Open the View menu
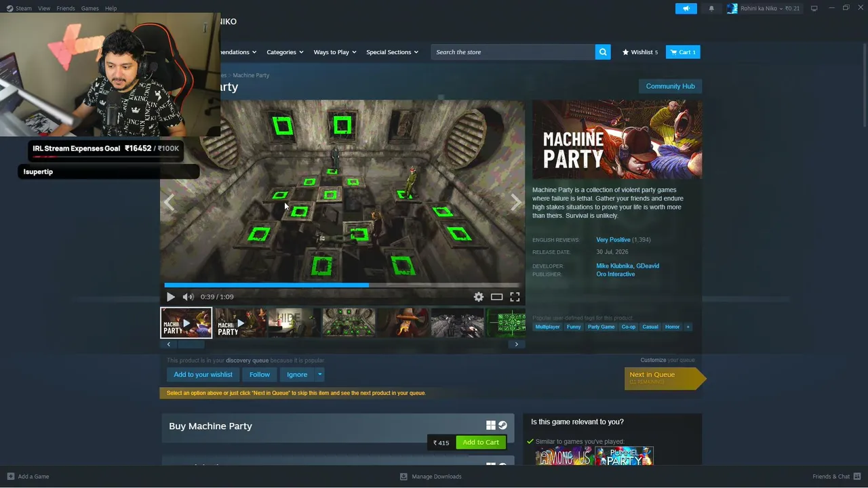Viewport: 868px width, 488px height. coord(44,8)
